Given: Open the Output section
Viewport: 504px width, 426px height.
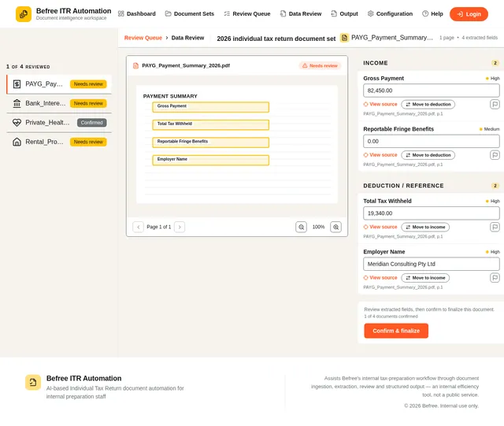Looking at the screenshot, I should [345, 14].
